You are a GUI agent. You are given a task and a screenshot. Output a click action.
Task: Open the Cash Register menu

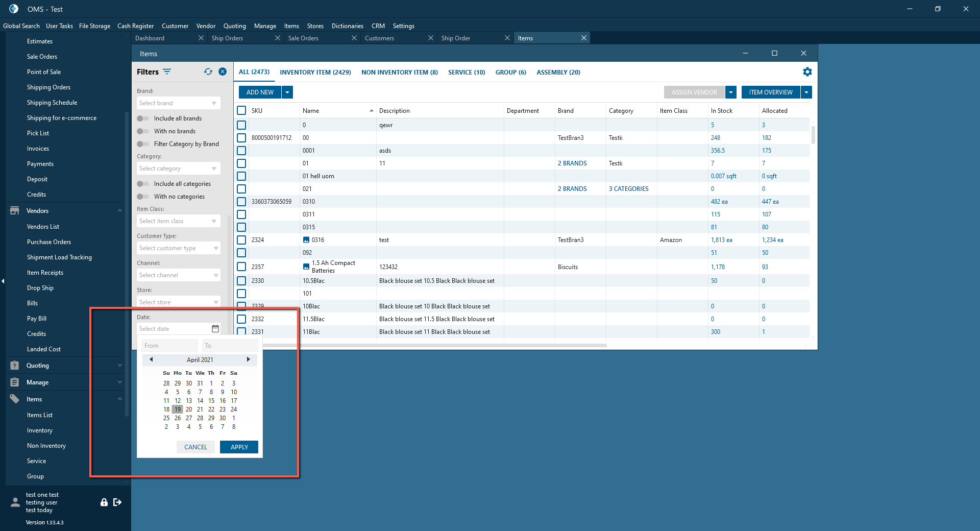(135, 26)
